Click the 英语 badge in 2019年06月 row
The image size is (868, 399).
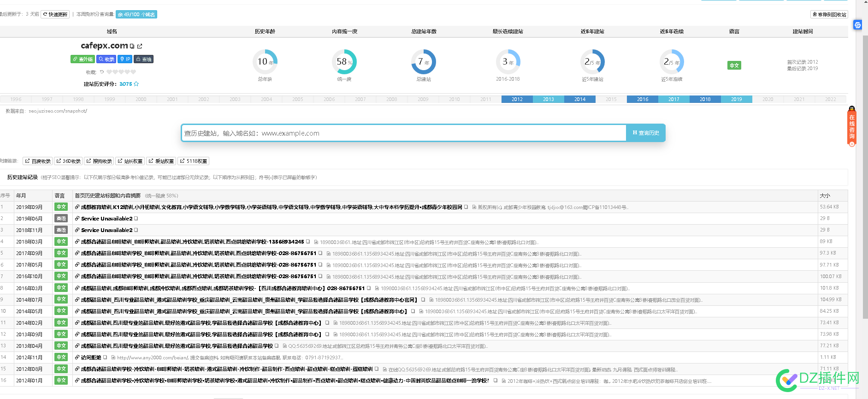[x=61, y=219]
